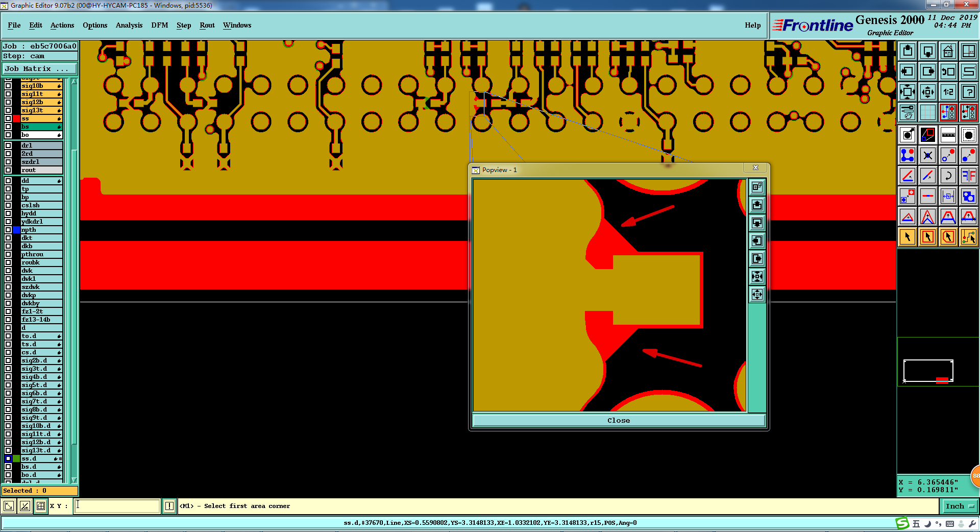Click the top icon in Popview sidebar

pyautogui.click(x=757, y=187)
